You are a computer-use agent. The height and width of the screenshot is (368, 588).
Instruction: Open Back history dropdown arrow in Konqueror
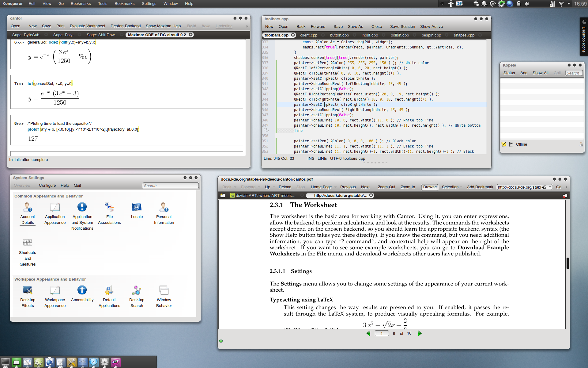[x=235, y=187]
